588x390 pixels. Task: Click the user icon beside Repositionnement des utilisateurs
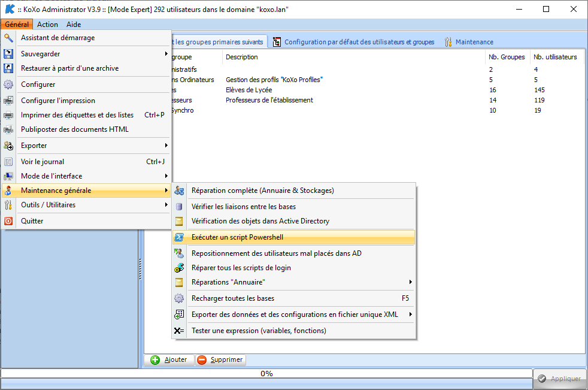point(179,253)
